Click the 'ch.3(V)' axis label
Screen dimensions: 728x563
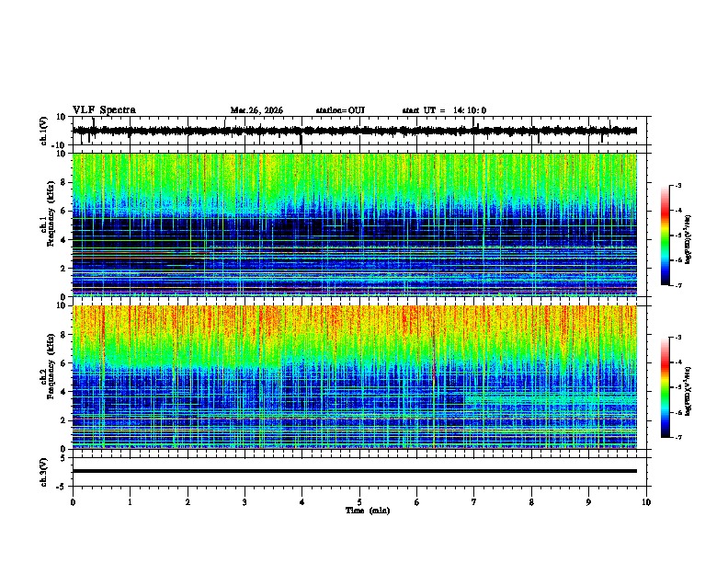click(x=44, y=473)
